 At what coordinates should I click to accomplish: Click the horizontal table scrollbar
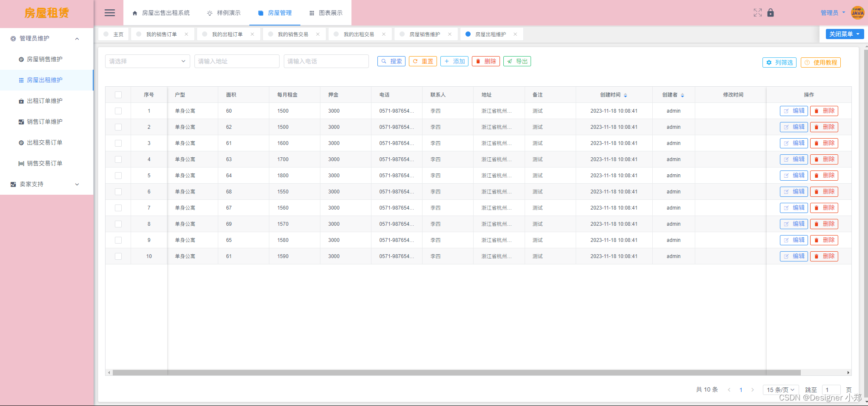(x=456, y=373)
